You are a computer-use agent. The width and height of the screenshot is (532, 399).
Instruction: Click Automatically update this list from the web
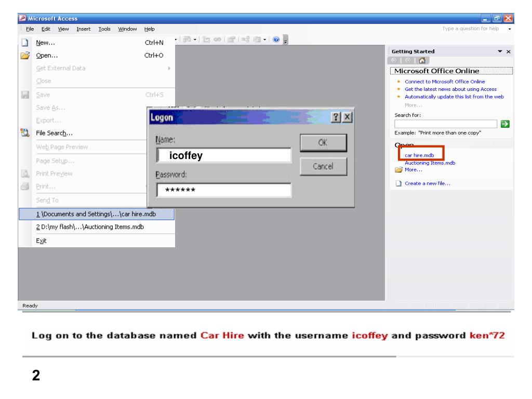(x=454, y=97)
